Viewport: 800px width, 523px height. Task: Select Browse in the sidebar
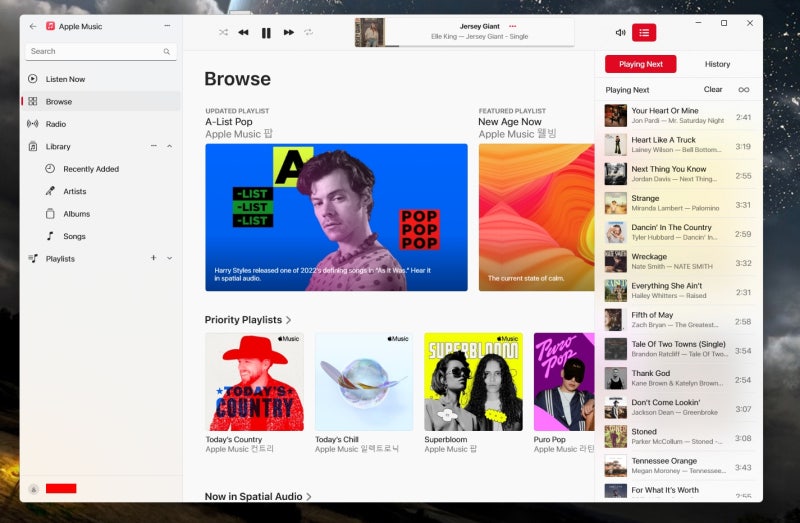(101, 102)
